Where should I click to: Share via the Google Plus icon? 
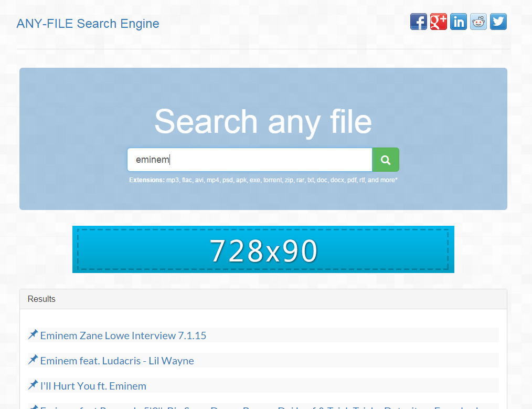(x=439, y=22)
